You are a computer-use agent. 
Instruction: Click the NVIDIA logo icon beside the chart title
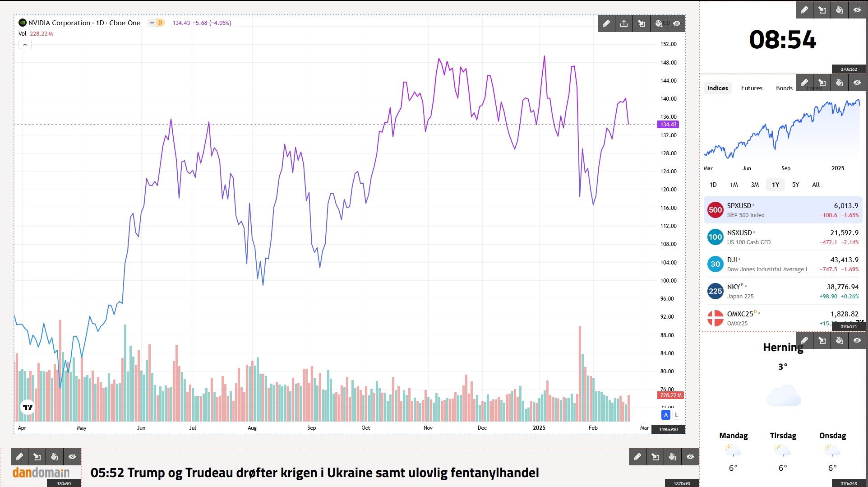(22, 23)
